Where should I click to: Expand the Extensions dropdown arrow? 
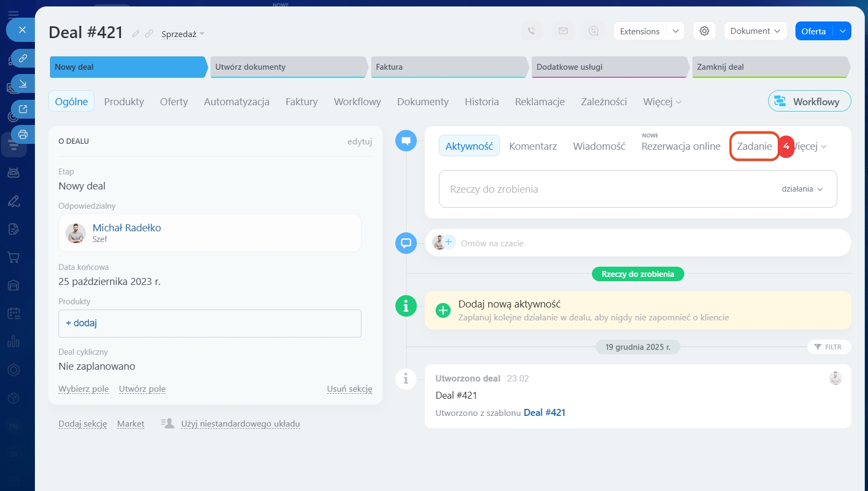click(x=675, y=31)
